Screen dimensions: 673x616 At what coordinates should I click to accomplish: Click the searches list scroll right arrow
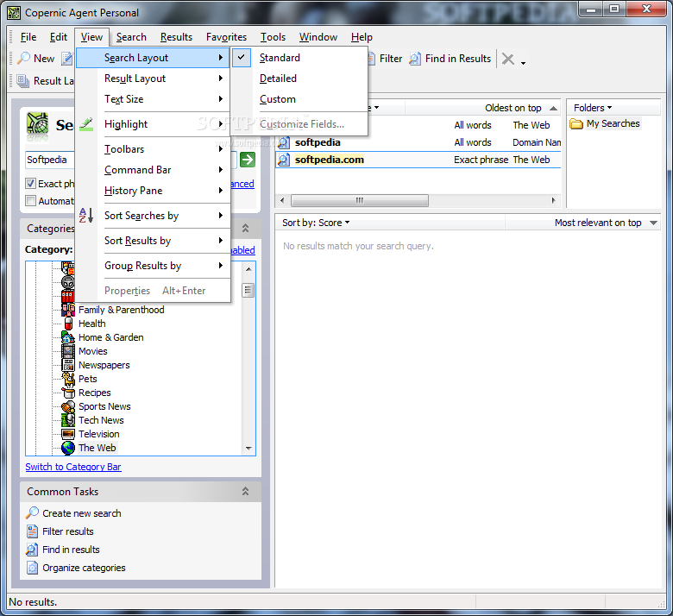tap(554, 200)
